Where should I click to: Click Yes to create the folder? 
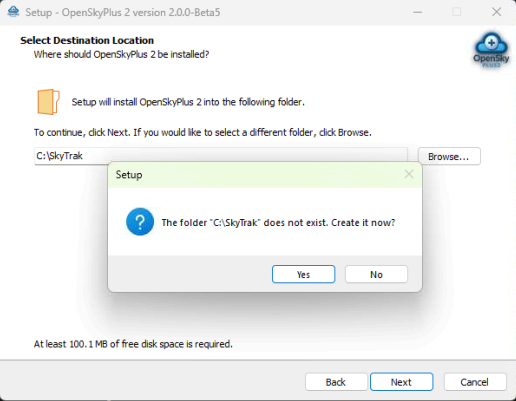pos(303,274)
